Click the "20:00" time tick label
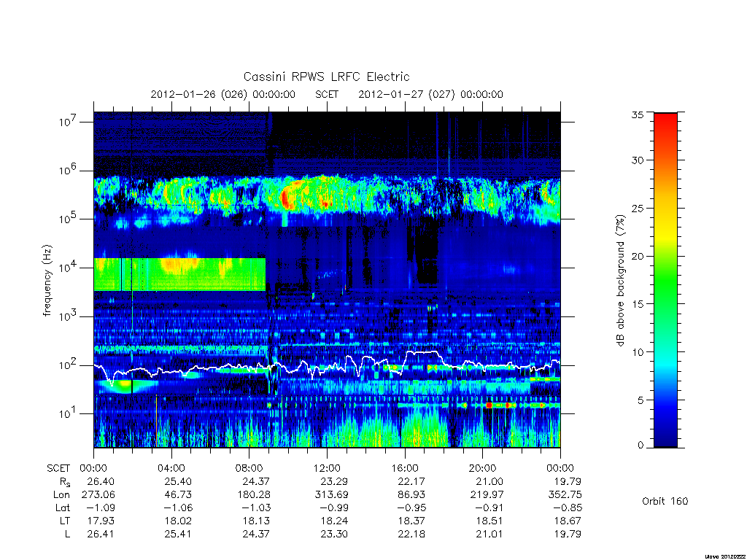This screenshot has width=747, height=560. coord(483,468)
